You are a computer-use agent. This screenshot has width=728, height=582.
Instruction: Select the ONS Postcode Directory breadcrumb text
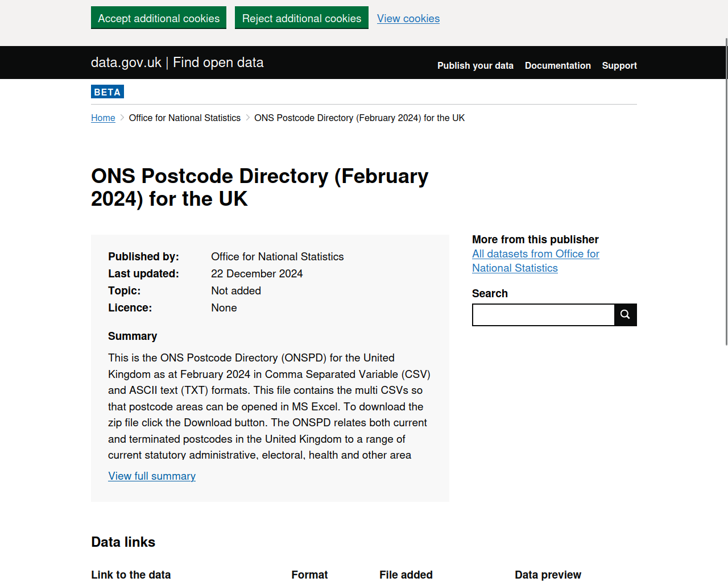pyautogui.click(x=359, y=118)
